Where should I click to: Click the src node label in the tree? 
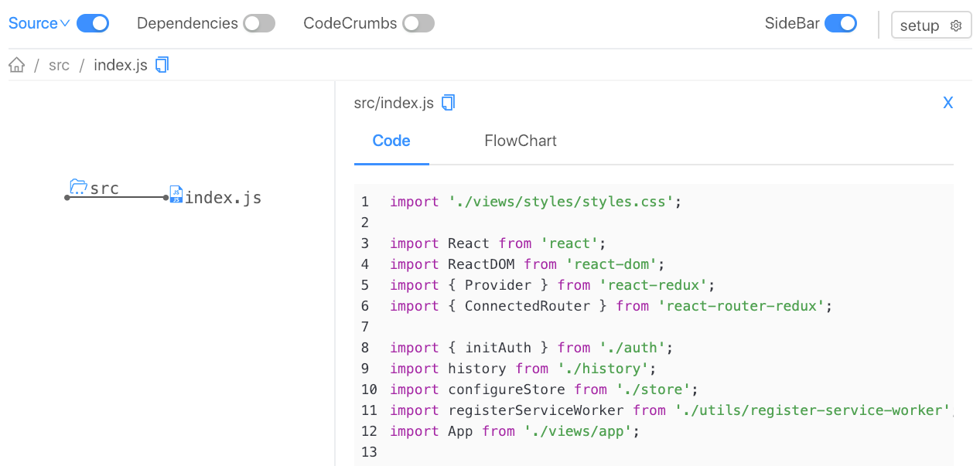[x=104, y=188]
